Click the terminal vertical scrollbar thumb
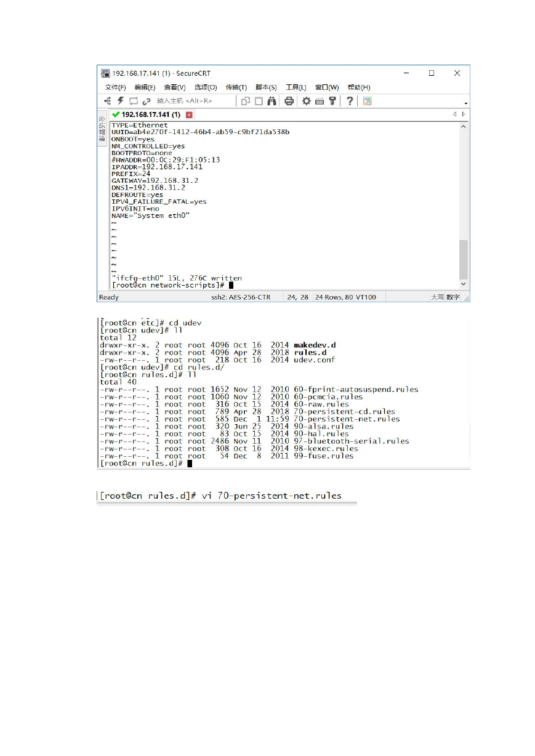535x756 pixels. [464, 260]
